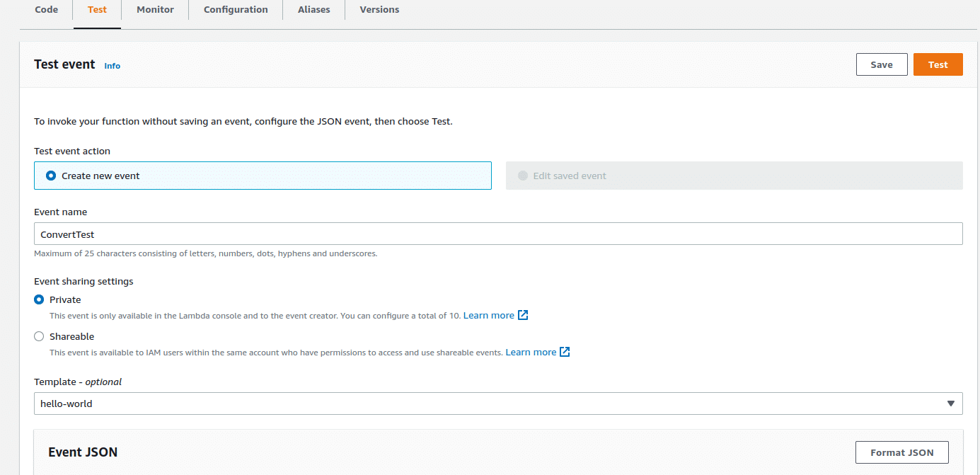The height and width of the screenshot is (475, 980).
Task: Switch to the Test tab
Action: pos(97,10)
